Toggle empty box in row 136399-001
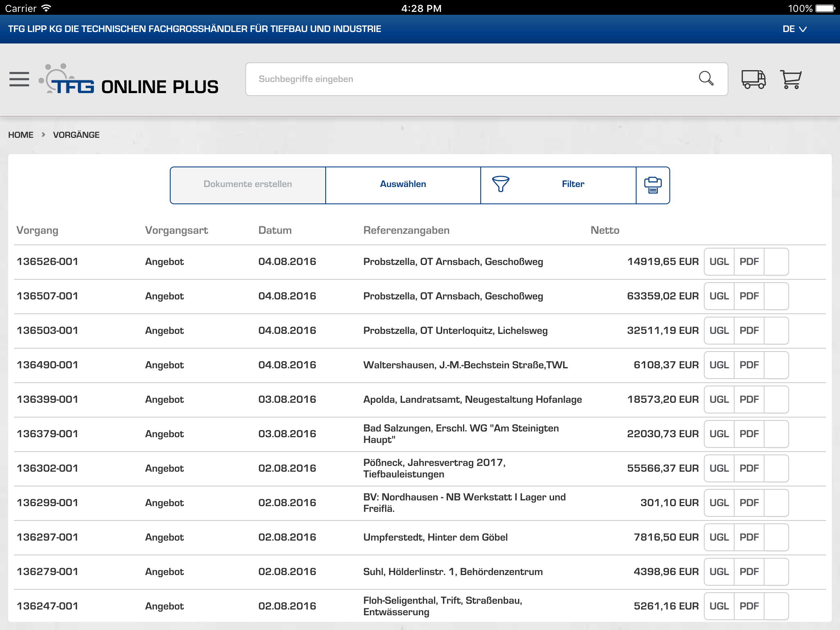840x630 pixels. 776,399
